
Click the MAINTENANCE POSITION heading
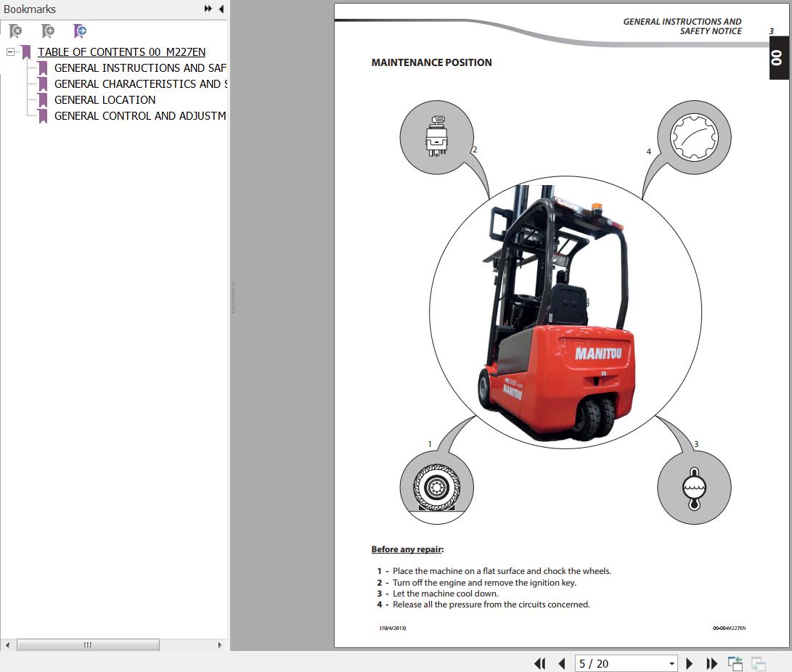(431, 62)
